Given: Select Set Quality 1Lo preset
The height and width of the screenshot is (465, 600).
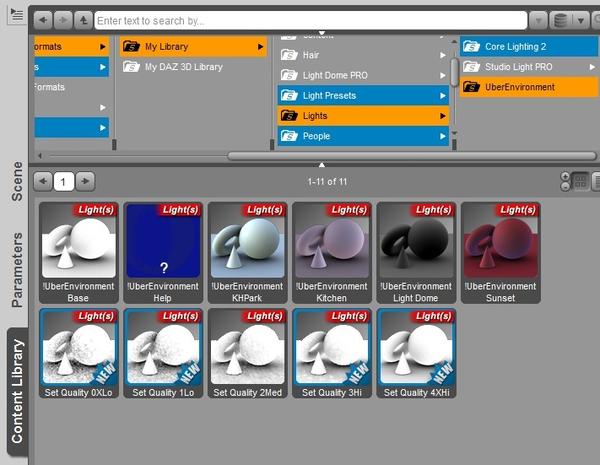Looking at the screenshot, I should [x=163, y=353].
